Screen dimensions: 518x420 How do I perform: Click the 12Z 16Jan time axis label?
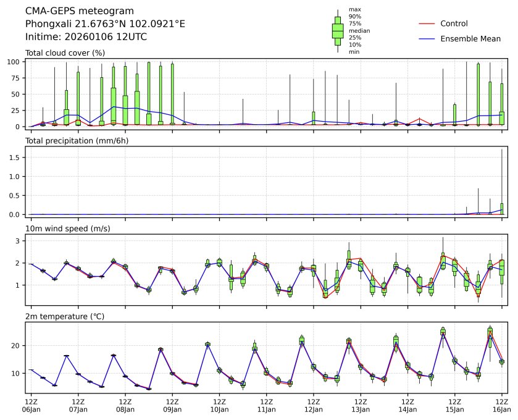point(501,405)
